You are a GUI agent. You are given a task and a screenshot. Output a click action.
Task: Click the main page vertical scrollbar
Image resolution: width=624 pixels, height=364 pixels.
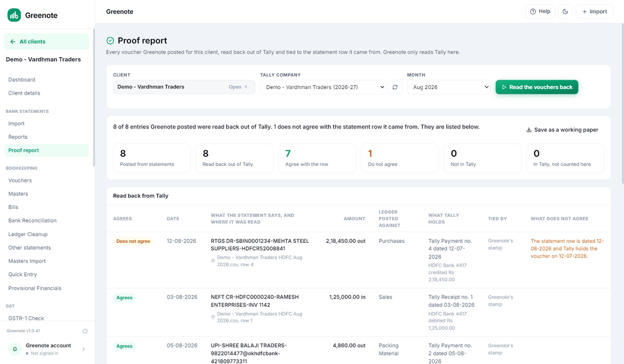622,104
